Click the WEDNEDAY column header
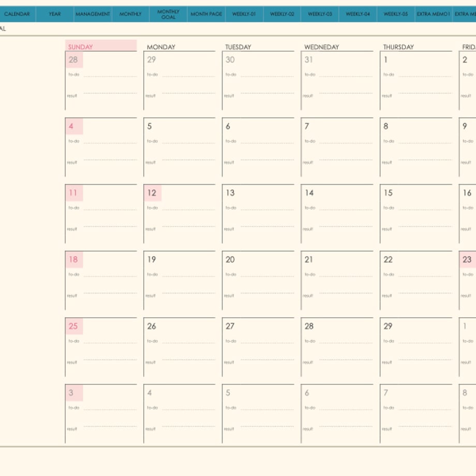The width and height of the screenshot is (476, 476). coord(322,47)
